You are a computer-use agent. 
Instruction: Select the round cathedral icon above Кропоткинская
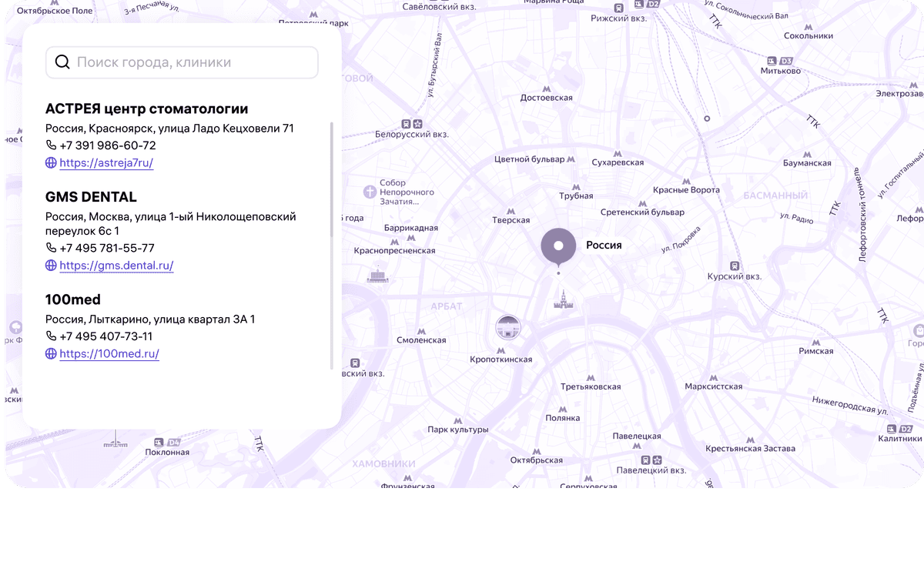click(x=507, y=329)
